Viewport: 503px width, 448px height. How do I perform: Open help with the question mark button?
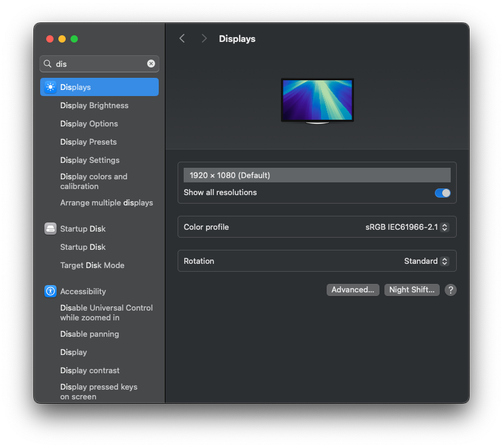pos(451,290)
